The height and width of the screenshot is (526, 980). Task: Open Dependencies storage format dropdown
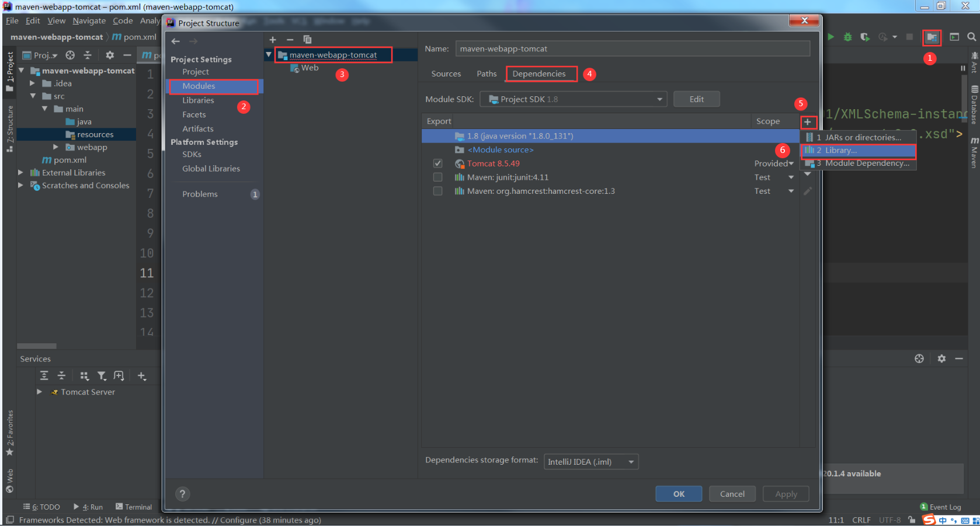coord(591,462)
